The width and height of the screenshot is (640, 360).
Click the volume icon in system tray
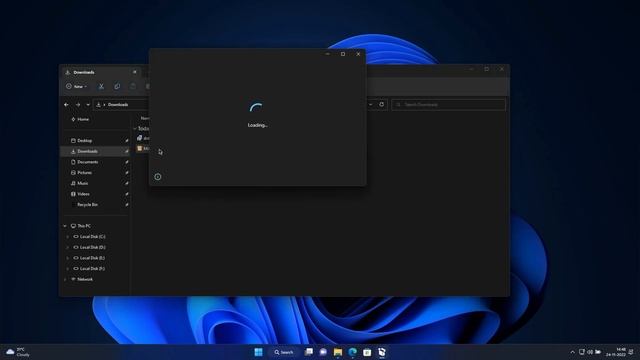590,352
